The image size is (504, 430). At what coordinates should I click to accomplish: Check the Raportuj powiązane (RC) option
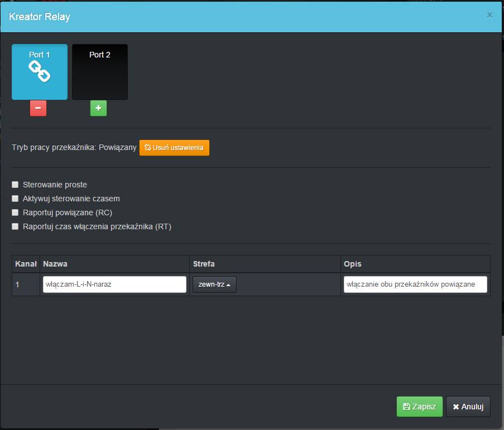coord(16,212)
